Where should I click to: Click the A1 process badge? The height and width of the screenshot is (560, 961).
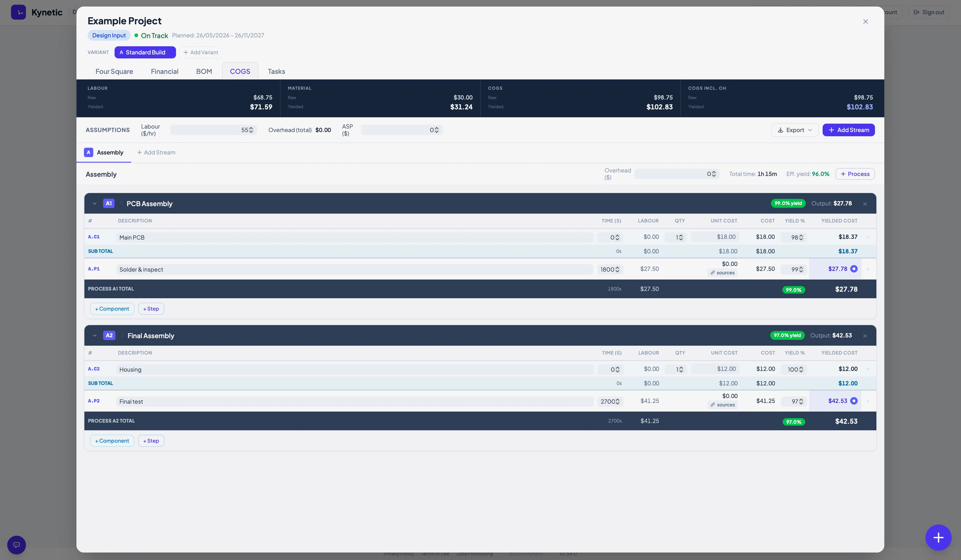(x=109, y=203)
